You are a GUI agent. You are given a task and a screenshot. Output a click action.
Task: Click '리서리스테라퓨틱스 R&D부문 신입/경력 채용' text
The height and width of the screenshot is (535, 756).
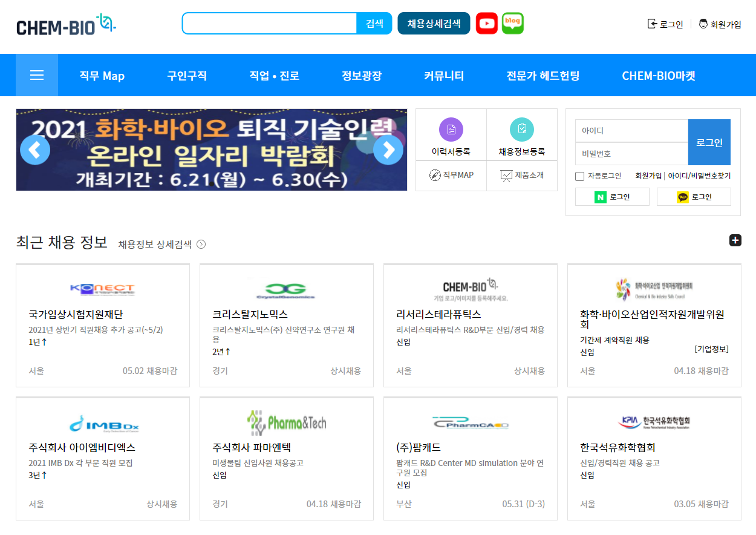471,330
